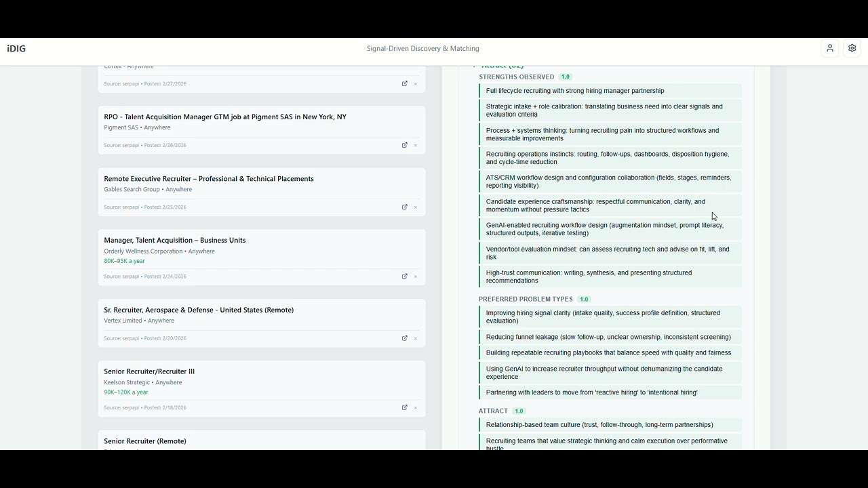
Task: Select 'Relationship-based team culture' attract item
Action: (x=610, y=425)
